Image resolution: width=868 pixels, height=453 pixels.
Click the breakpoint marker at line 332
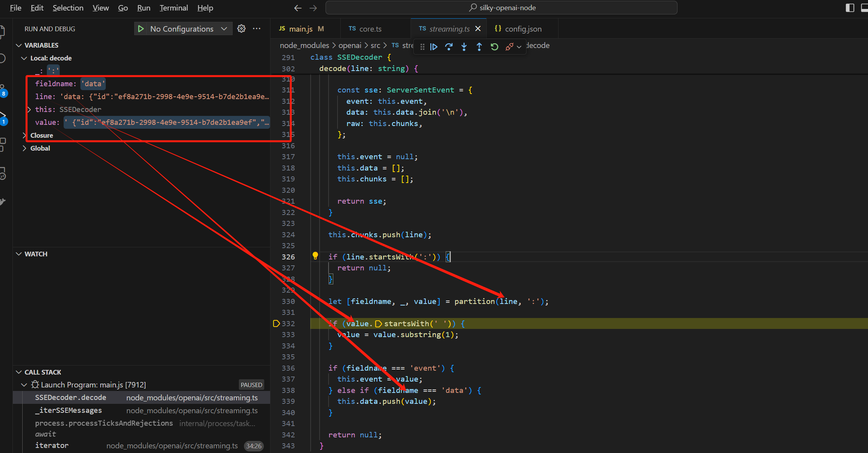pyautogui.click(x=276, y=323)
